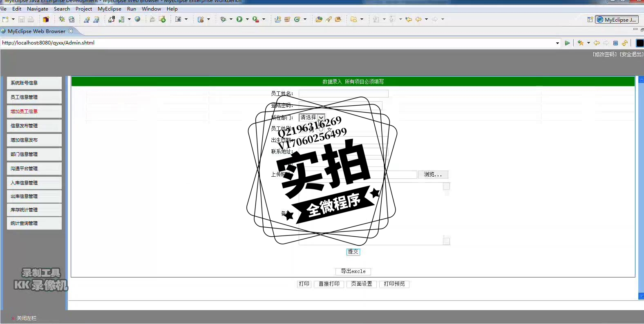Viewport: 644px width, 324px height.
Task: Click the yellow Back navigation arrow in main toolbar
Action: 418,19
